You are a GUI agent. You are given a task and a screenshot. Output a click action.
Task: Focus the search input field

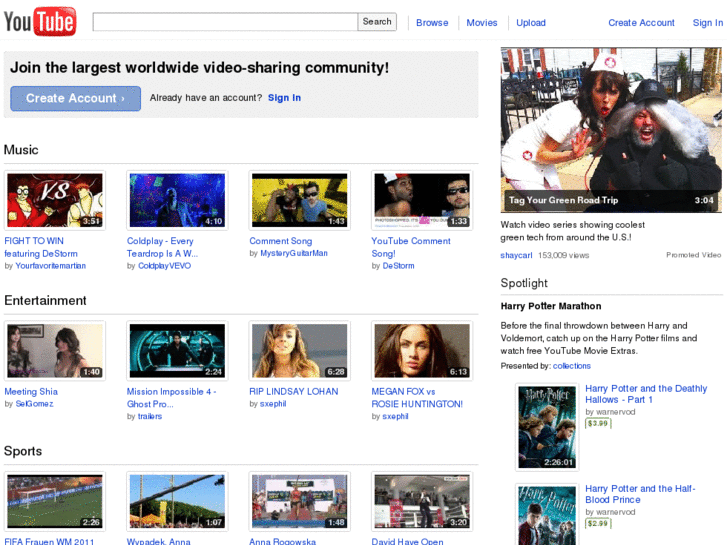coord(225,22)
